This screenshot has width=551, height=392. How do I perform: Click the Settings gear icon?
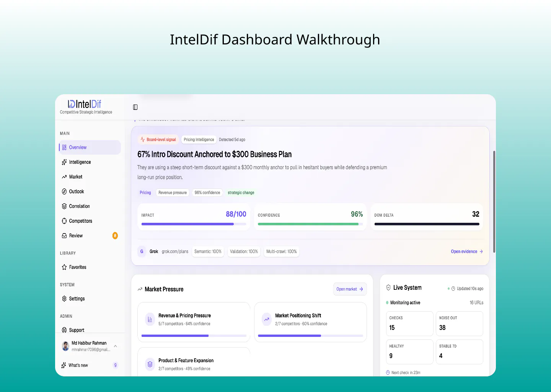pos(64,299)
